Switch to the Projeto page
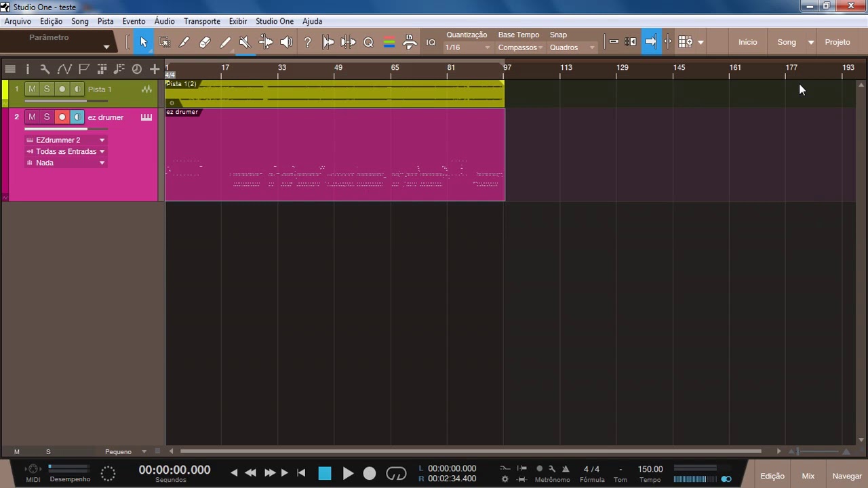Viewport: 868px width, 488px height. [837, 42]
